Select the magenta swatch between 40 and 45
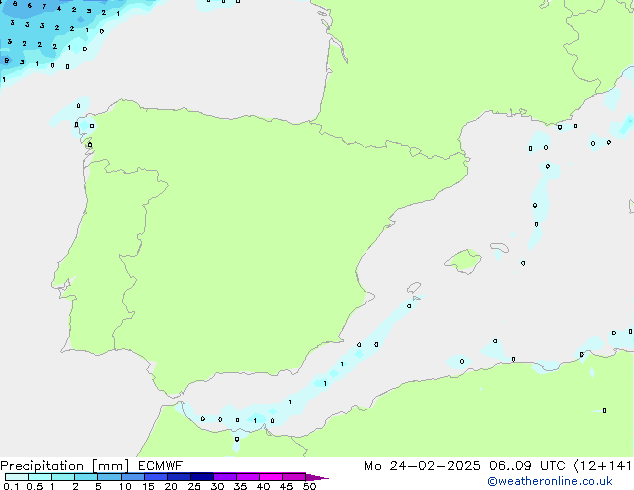Screen dimensions: 634x490 pos(271,477)
